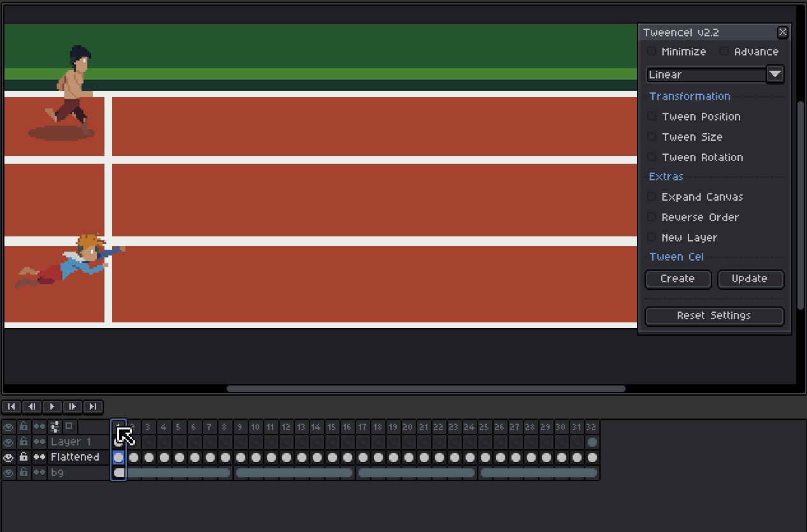Open the Linear easing dropdown
Viewport: 807px width, 532px height.
(x=775, y=75)
